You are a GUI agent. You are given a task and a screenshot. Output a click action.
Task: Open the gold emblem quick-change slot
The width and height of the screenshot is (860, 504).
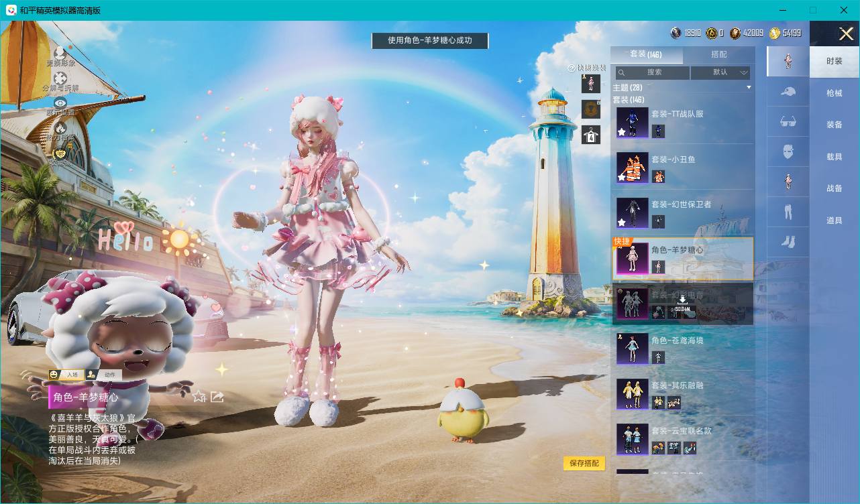pos(591,109)
